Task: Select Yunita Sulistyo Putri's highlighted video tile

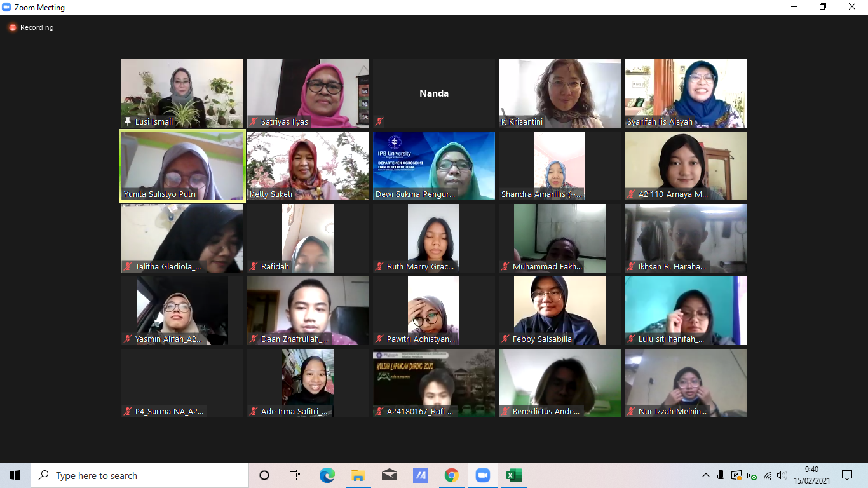Action: coord(182,166)
